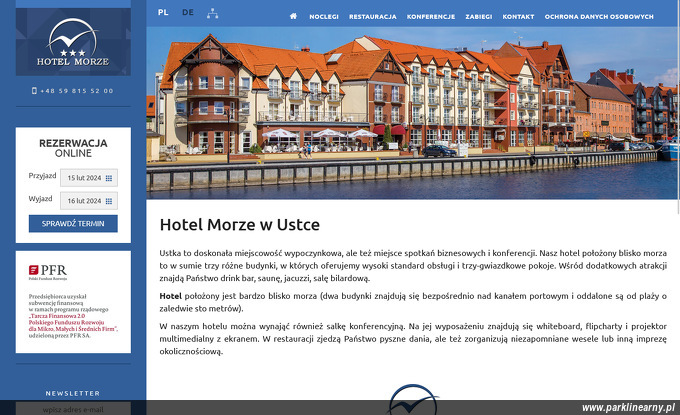Click the PFR logo

(x=48, y=271)
